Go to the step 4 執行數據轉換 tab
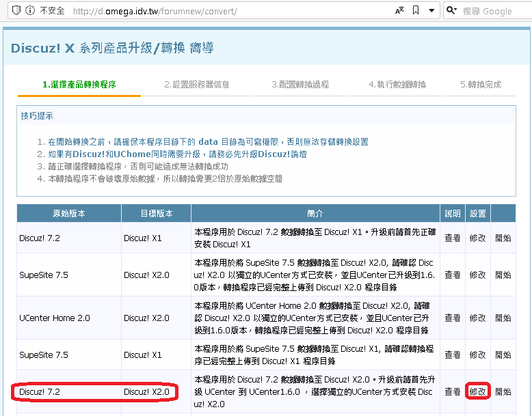532x416 pixels. point(397,85)
